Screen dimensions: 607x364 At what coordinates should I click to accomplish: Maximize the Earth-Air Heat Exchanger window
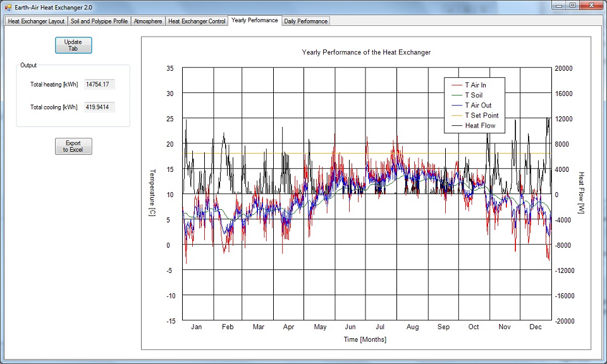pos(572,6)
